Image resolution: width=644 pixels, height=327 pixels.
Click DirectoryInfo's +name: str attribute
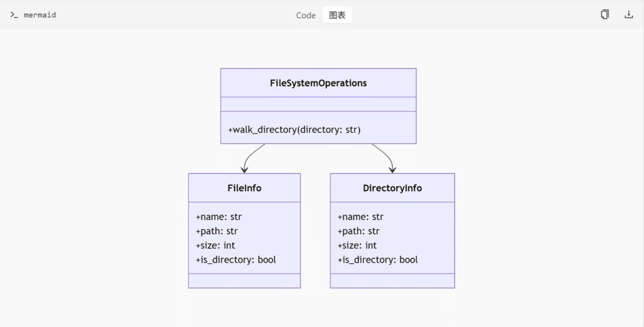pos(360,217)
